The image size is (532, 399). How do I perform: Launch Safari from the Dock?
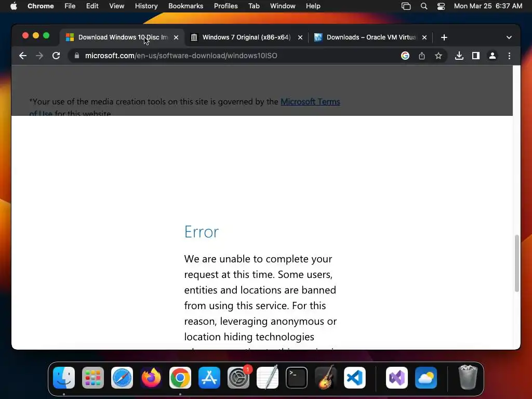(x=122, y=378)
